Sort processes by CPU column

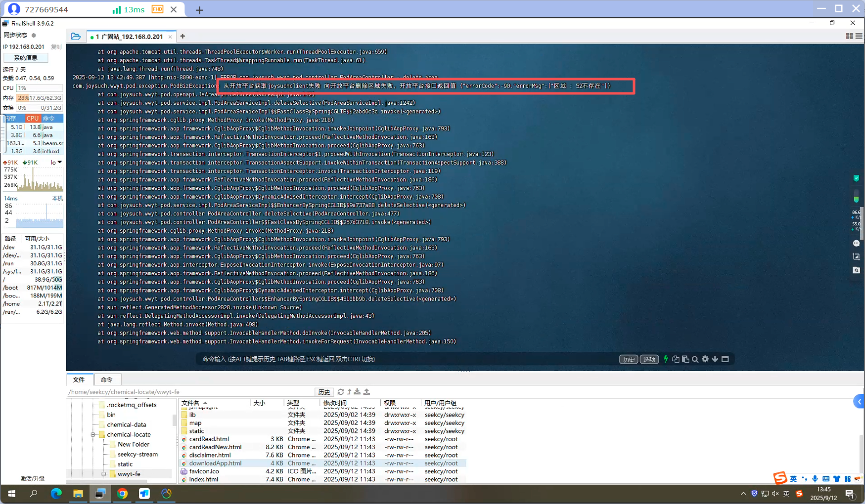[33, 118]
